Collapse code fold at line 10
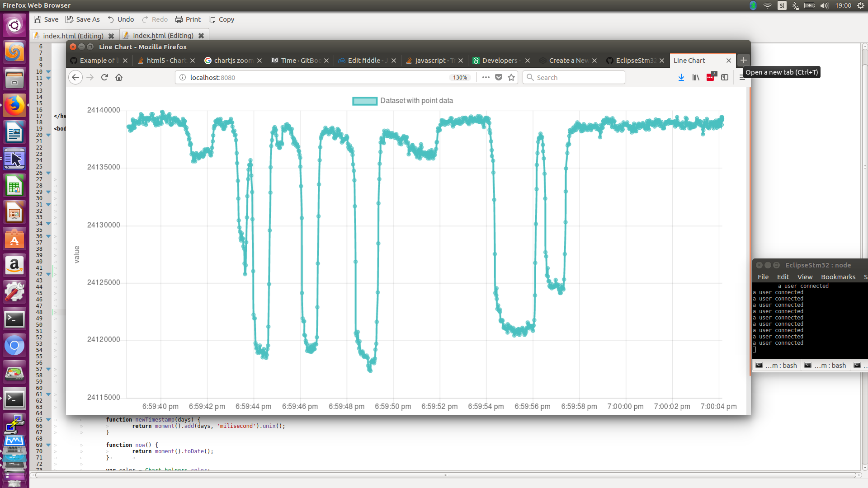 click(48, 72)
